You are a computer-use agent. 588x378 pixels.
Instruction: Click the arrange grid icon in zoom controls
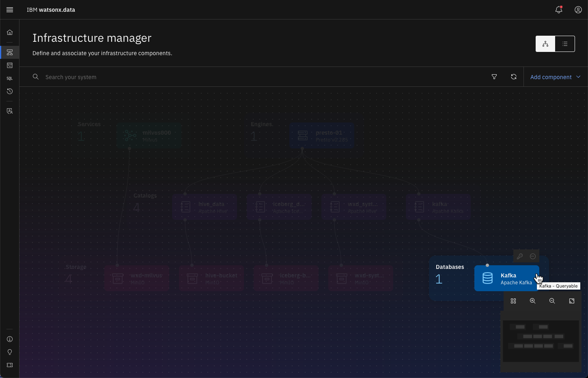[x=513, y=301]
